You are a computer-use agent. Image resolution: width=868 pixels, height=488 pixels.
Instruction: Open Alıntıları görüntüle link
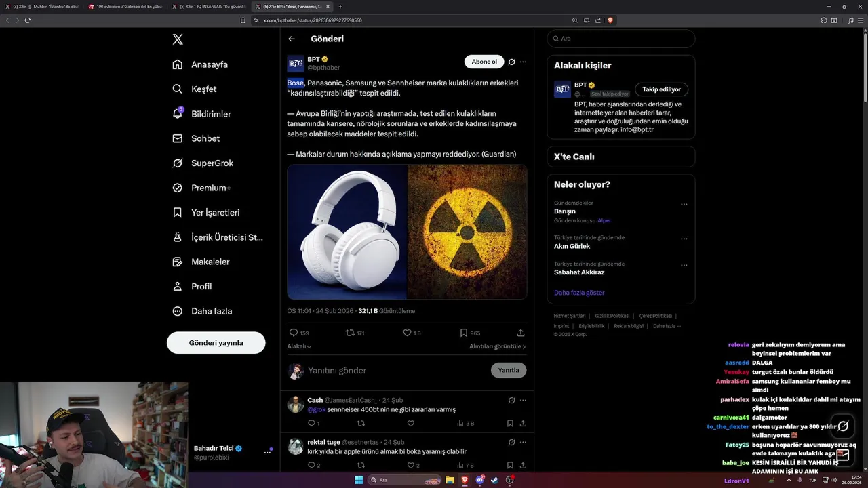[x=498, y=346]
